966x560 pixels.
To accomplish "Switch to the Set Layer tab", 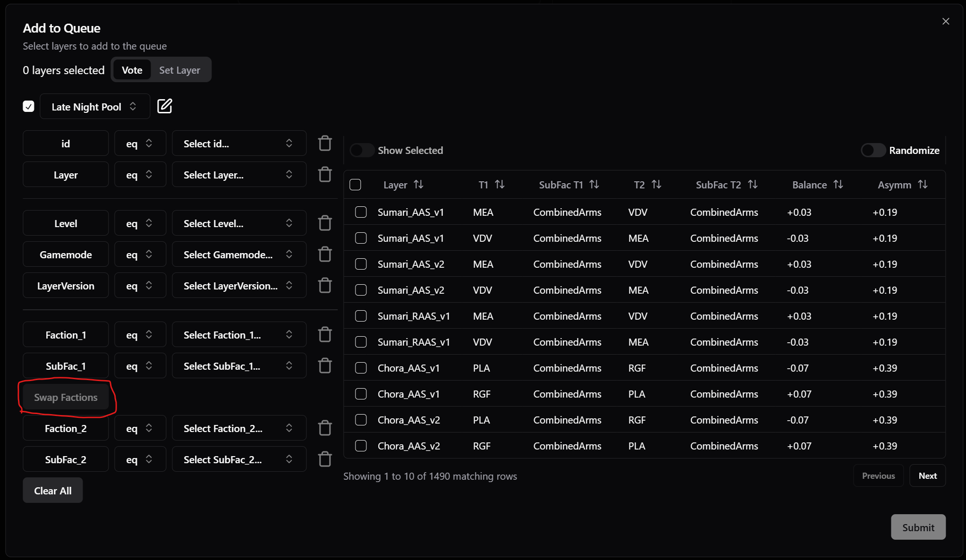I will (x=179, y=70).
